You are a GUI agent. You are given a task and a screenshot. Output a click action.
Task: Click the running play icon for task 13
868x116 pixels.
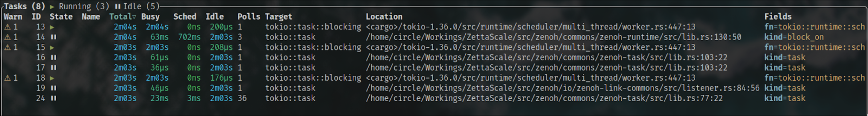coord(52,27)
